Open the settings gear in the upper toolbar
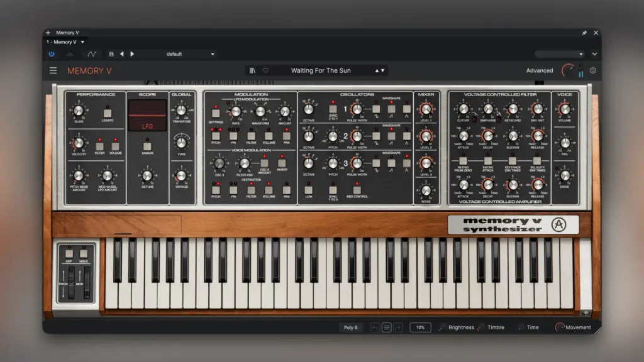Viewport: 644px width, 362px height. 592,70
